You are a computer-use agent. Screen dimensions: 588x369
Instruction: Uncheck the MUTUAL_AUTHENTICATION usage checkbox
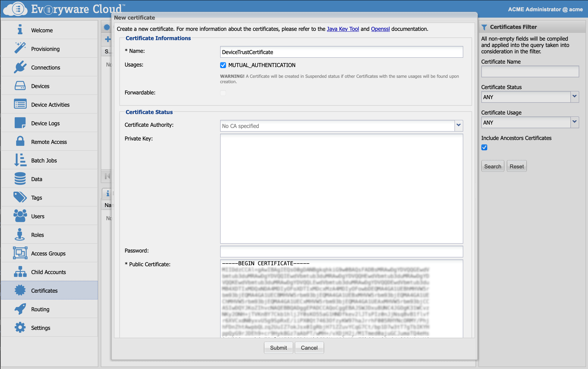click(223, 65)
